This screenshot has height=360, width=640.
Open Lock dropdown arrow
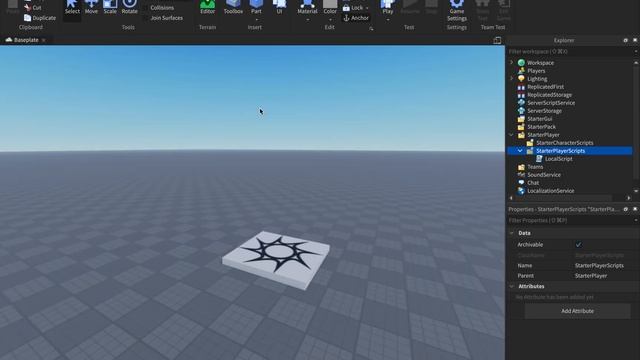tap(367, 8)
